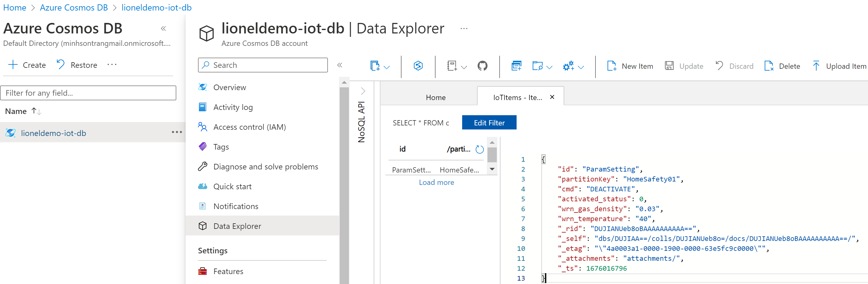
Task: Select Data Explorer in the menu
Action: (x=262, y=226)
